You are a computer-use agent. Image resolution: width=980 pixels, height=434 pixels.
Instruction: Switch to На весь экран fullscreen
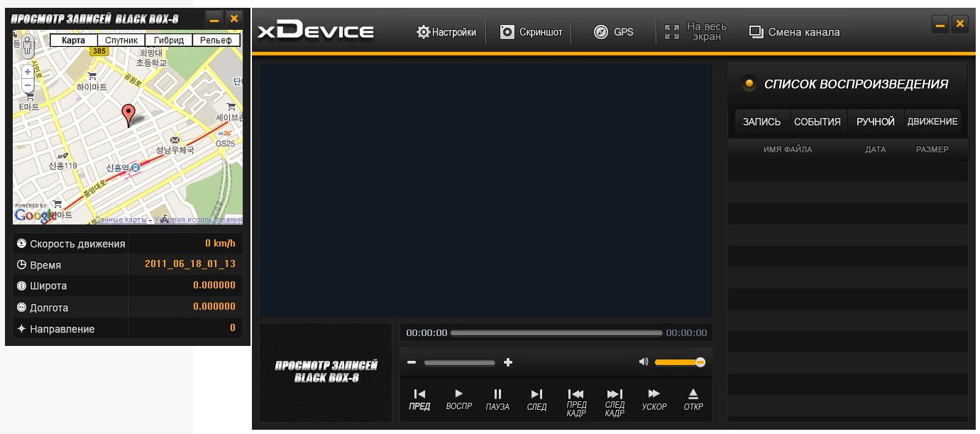(694, 32)
